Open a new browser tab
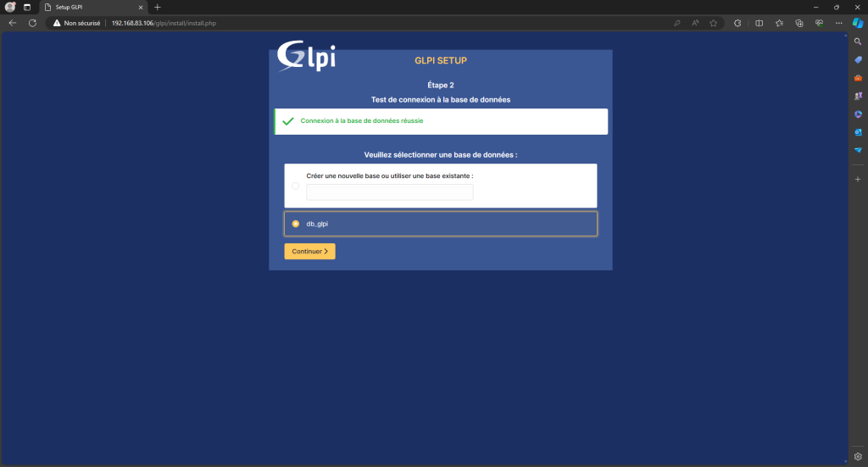 point(158,7)
